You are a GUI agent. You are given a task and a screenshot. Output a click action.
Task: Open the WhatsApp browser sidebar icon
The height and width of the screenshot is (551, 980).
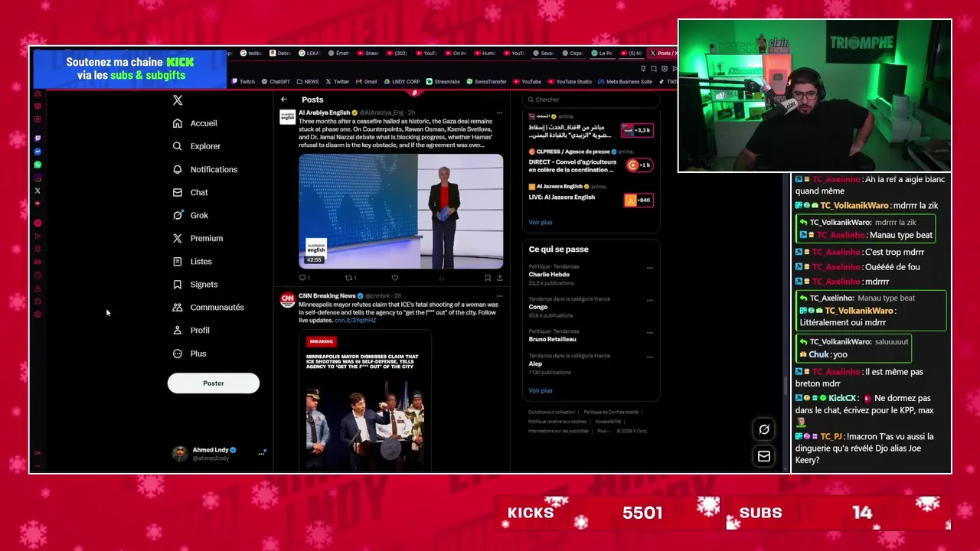(38, 165)
